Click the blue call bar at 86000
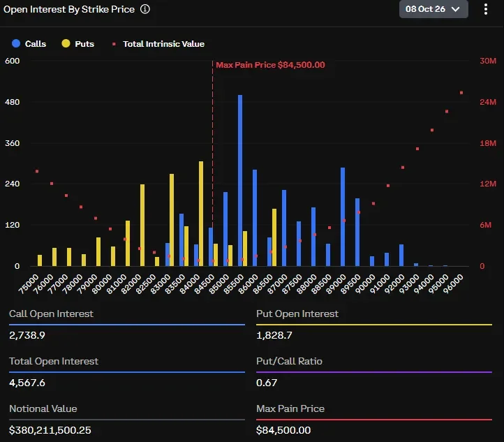Screen dimensions: 504x442 255,218
